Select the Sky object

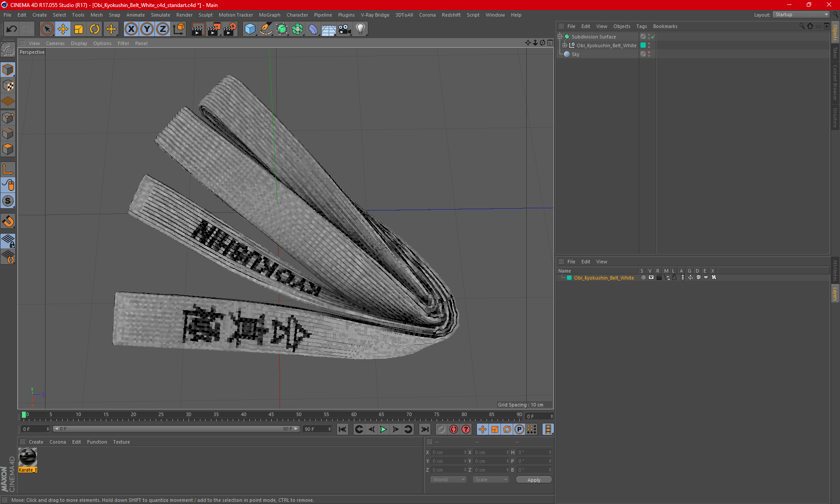click(575, 54)
